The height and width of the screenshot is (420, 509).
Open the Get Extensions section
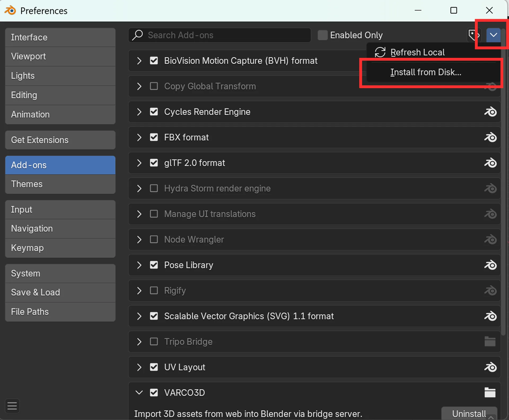coord(60,140)
